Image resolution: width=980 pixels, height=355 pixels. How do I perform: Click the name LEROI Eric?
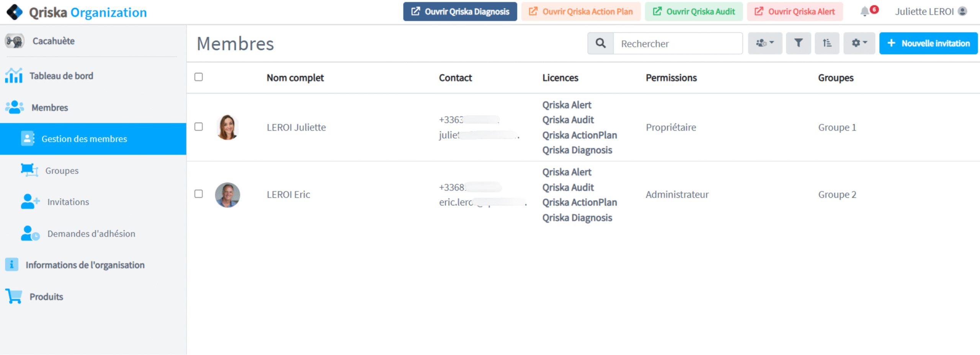point(288,194)
